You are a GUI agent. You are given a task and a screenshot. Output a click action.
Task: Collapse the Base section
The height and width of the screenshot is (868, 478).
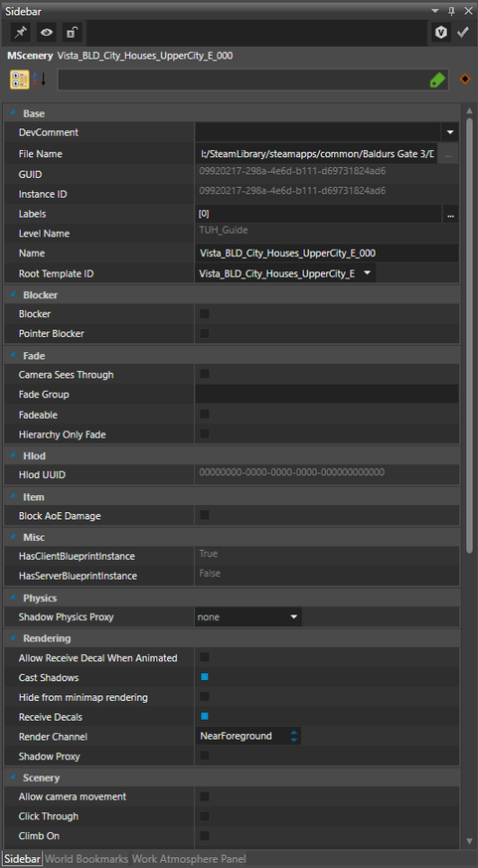point(13,112)
